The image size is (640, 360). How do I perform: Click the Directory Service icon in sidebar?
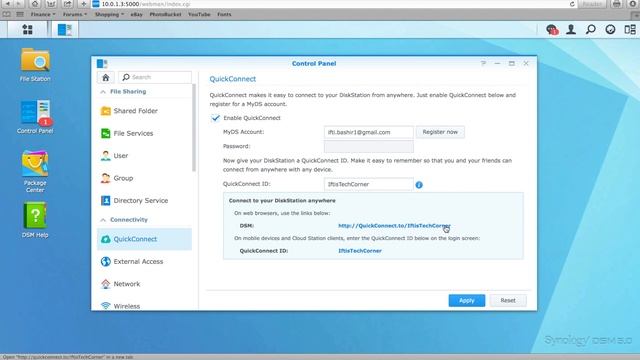coord(105,200)
